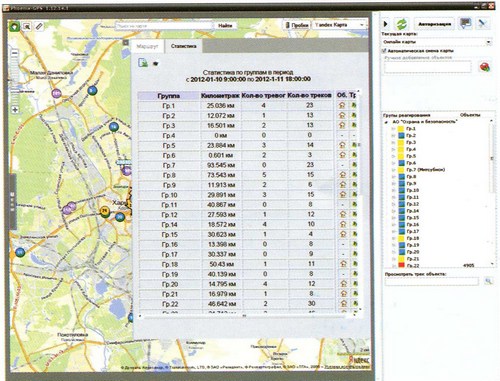
Task: Zoom out the map with minus button
Action: click(x=15, y=53)
